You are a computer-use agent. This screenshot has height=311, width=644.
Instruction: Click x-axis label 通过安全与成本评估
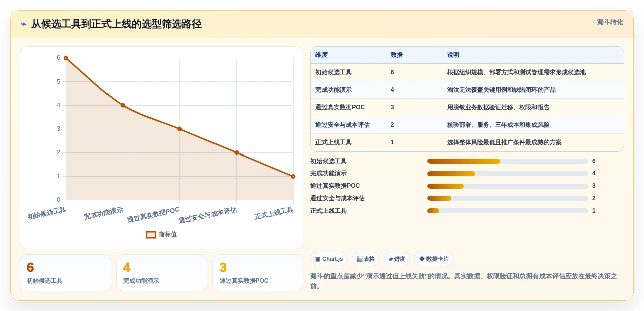tap(207, 215)
